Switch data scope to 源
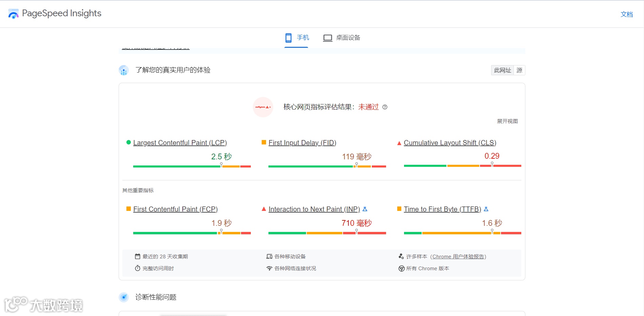The width and height of the screenshot is (644, 316). click(519, 70)
